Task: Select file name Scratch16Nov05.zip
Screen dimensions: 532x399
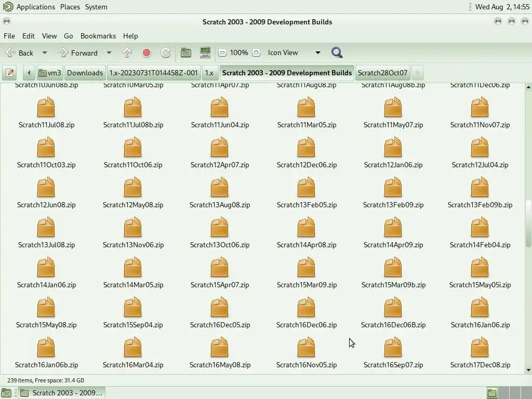Action: coord(307,365)
